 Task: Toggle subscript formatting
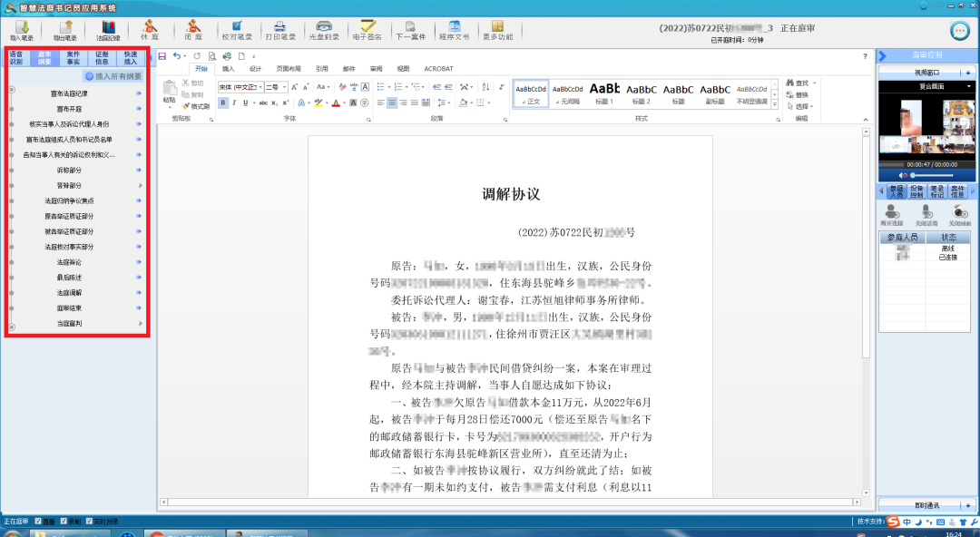(274, 103)
